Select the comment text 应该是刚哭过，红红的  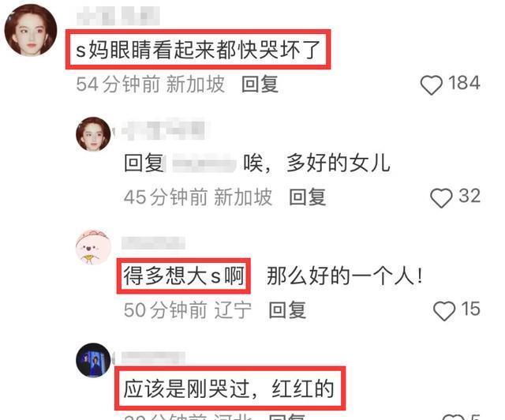[x=229, y=389]
